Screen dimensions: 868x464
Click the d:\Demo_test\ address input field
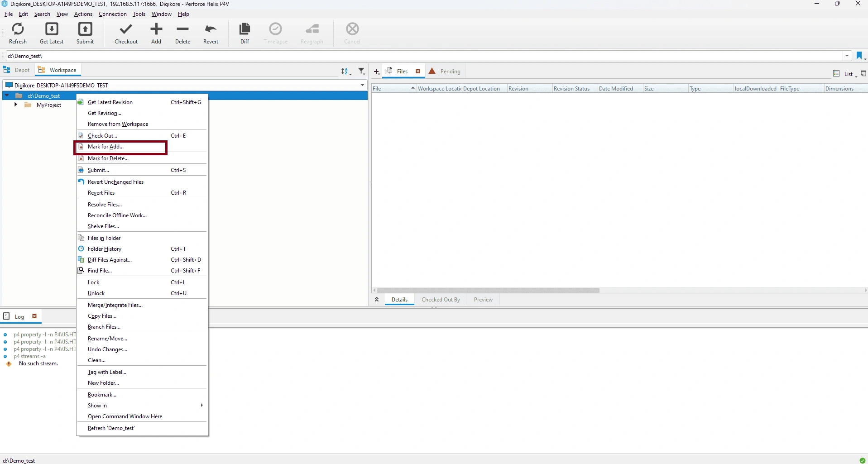tap(424, 56)
